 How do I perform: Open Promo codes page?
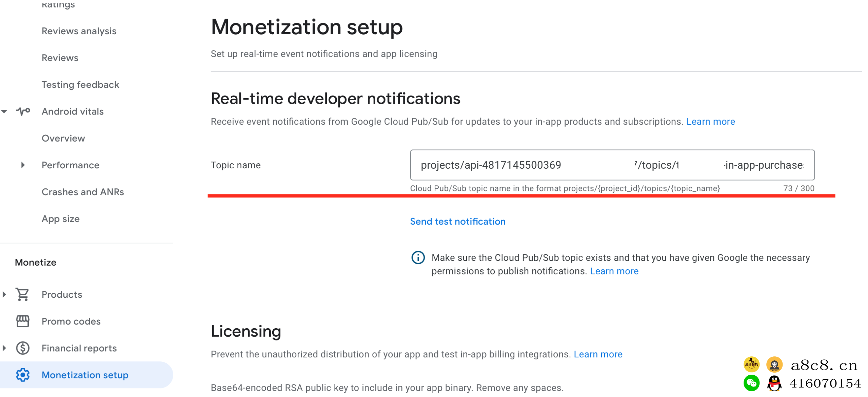(x=71, y=321)
